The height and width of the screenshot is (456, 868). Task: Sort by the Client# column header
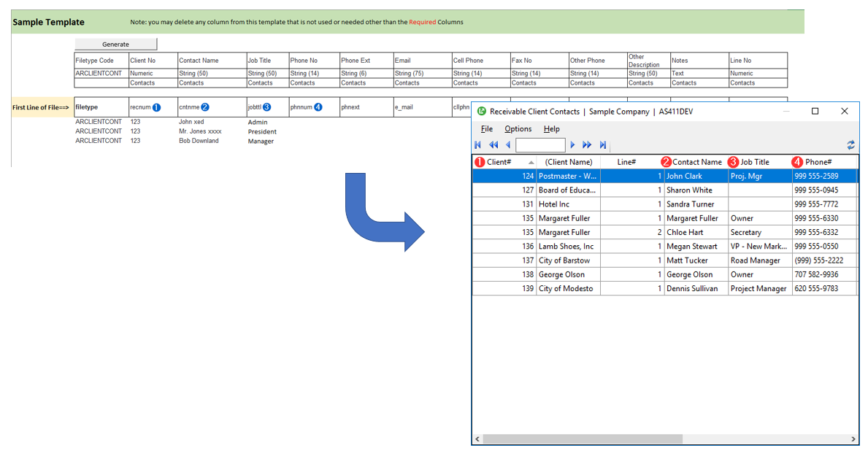click(x=499, y=162)
